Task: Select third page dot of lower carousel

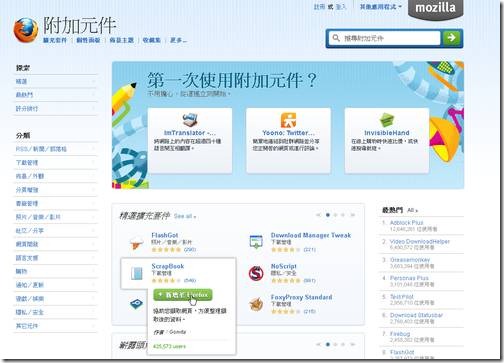Action: coord(343,344)
